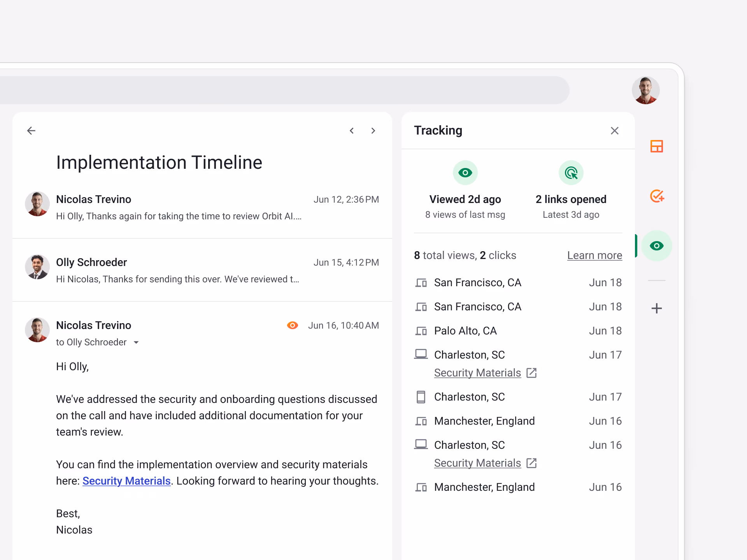Screen dimensions: 747x560
Task: Click the '8 total views, 2 clicks' summary
Action: click(x=465, y=255)
